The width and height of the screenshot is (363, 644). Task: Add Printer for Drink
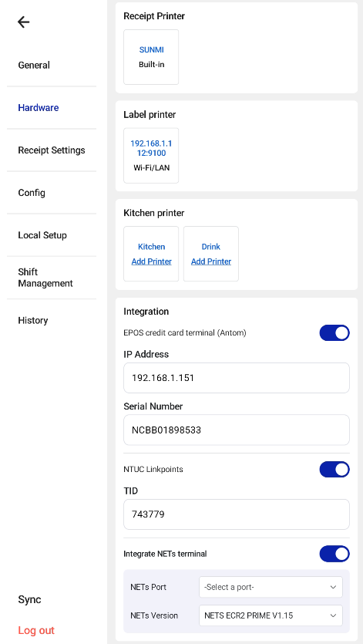point(211,261)
